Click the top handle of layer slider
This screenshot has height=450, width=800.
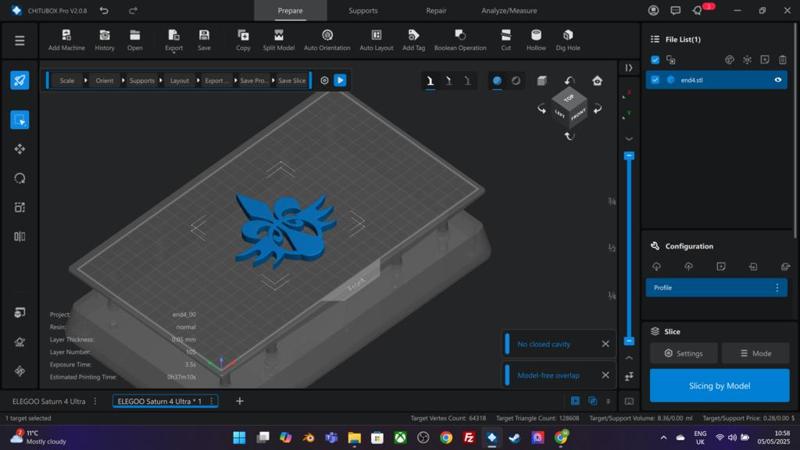[629, 156]
